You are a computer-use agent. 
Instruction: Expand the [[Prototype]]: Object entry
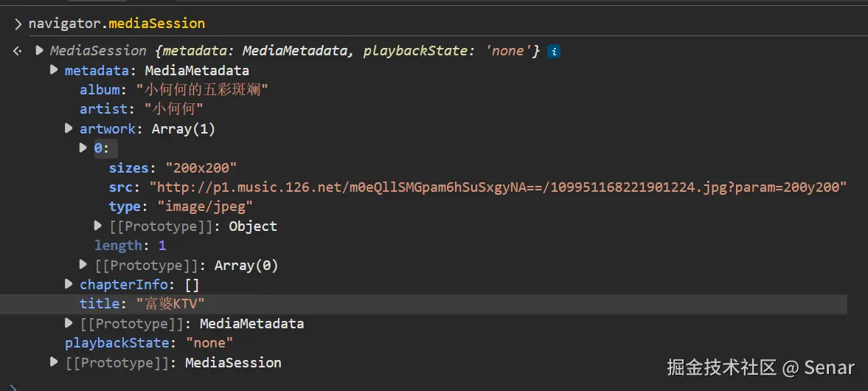pos(99,226)
